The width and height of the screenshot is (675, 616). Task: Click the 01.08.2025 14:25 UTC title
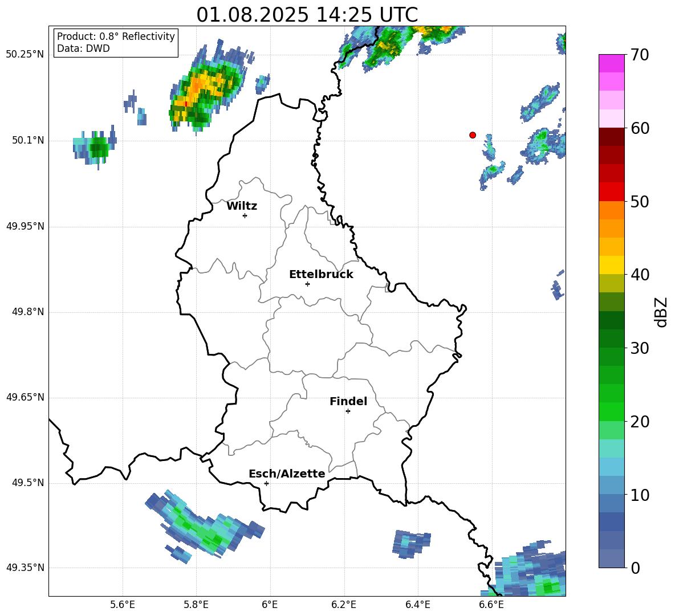point(307,15)
